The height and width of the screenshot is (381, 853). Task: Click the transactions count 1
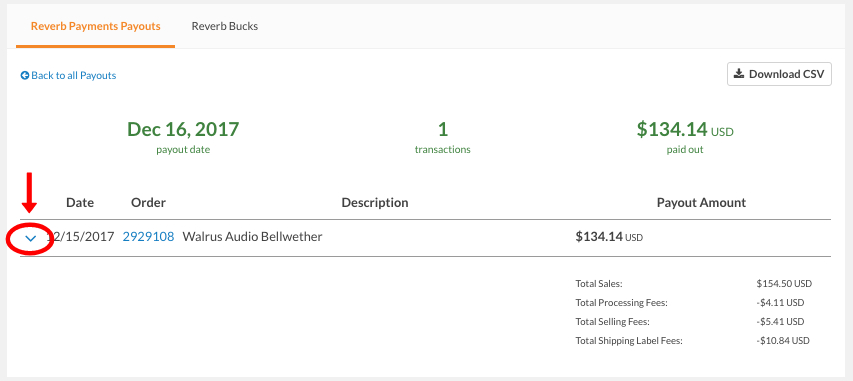click(443, 130)
